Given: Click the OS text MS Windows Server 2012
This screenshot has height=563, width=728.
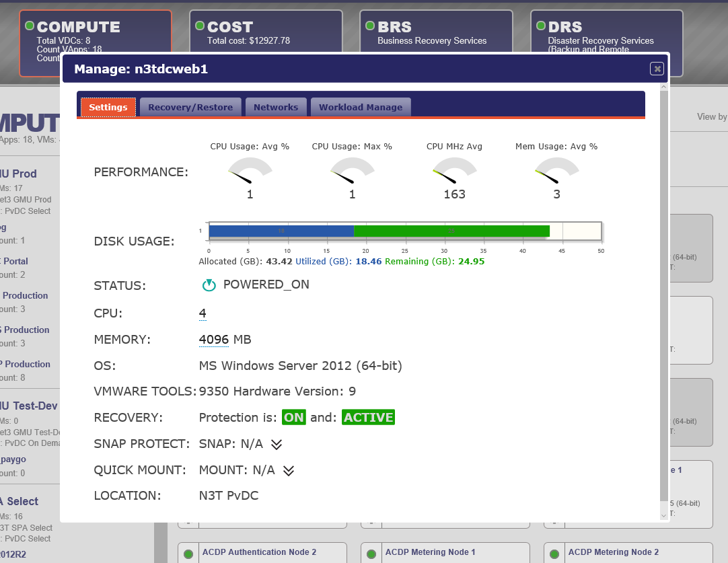Looking at the screenshot, I should click(300, 366).
